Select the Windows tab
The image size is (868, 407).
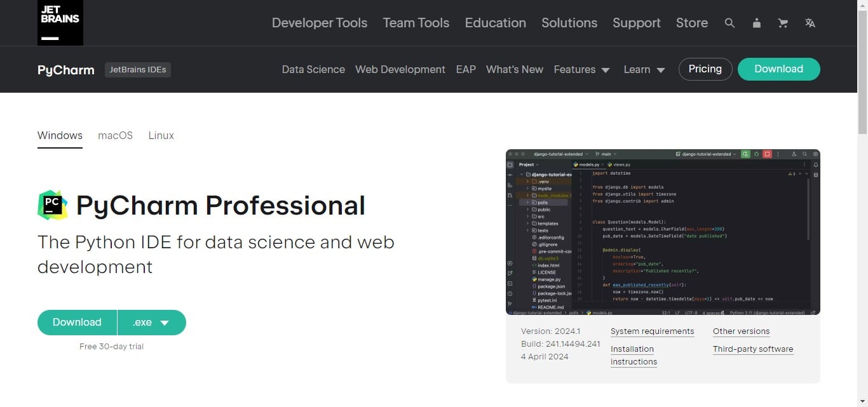coord(60,135)
